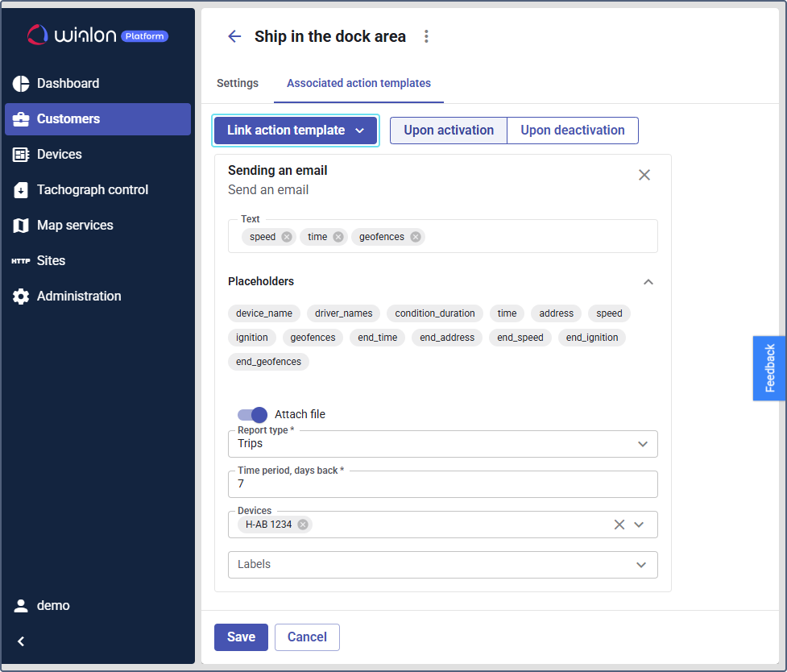Click the Time period days back field

[x=443, y=484]
